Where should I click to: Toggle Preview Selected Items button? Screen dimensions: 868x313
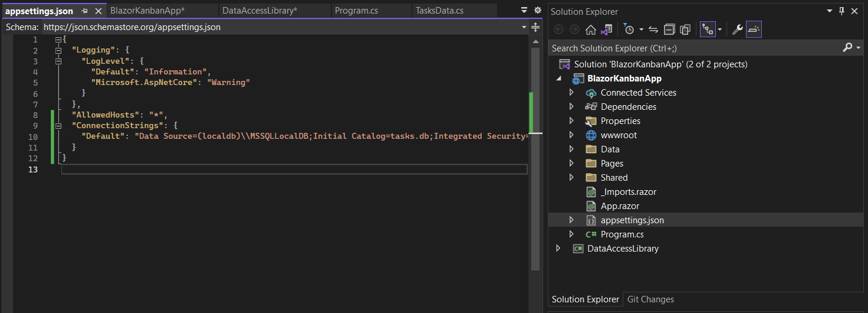(754, 30)
